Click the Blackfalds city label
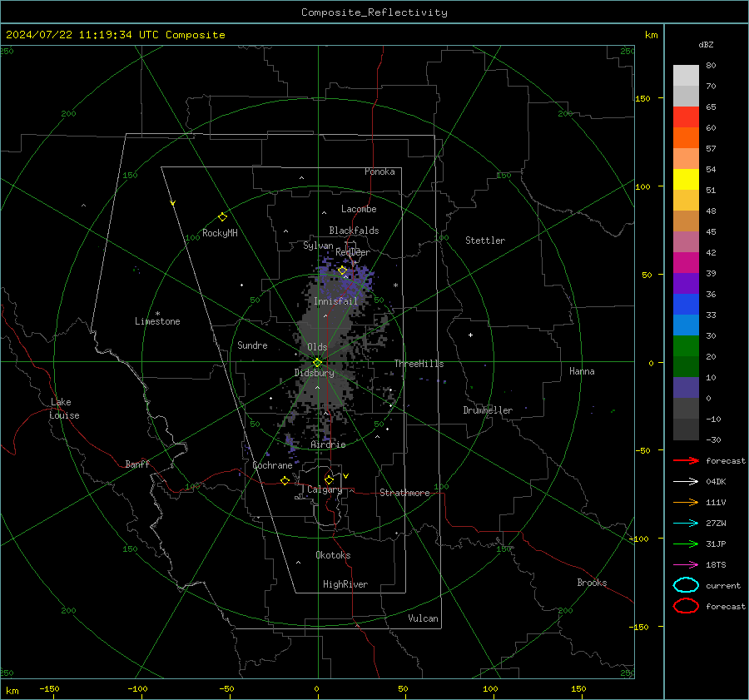Image resolution: width=749 pixels, height=700 pixels. click(354, 231)
